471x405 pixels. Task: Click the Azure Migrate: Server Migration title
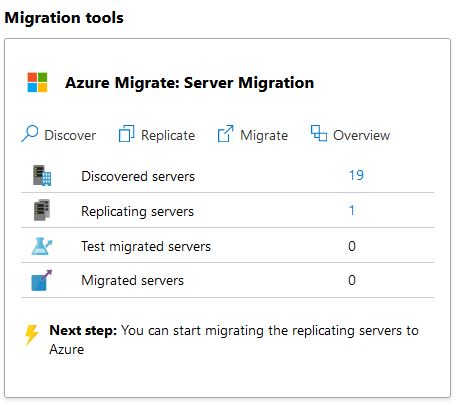[190, 83]
